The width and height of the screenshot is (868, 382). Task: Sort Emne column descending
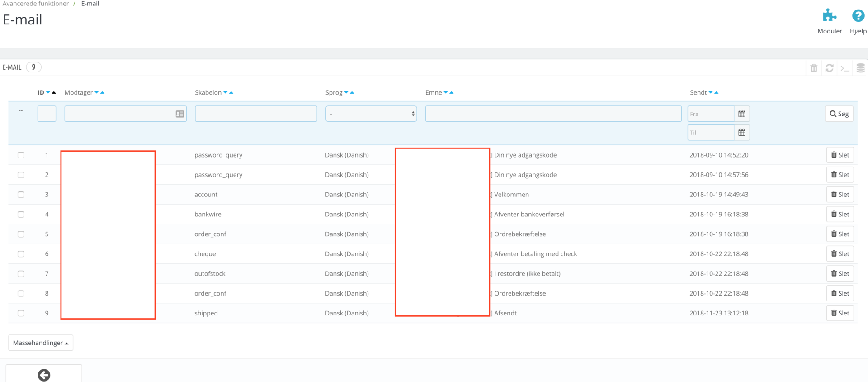446,92
